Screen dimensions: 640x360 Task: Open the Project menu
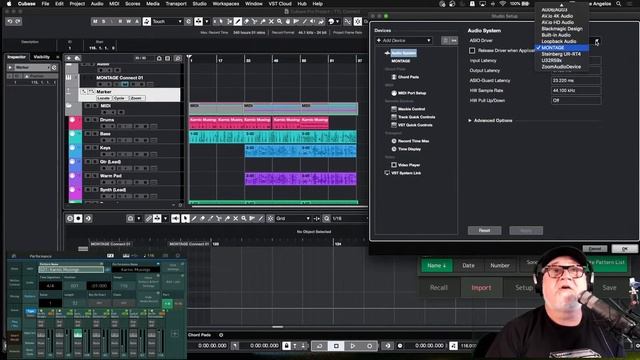tap(77, 4)
